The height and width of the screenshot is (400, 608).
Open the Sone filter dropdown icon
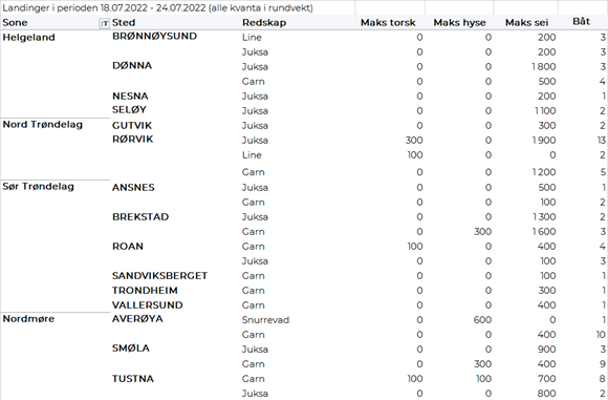[x=105, y=22]
